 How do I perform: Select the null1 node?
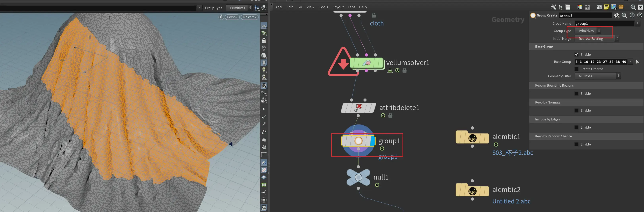[x=358, y=177]
